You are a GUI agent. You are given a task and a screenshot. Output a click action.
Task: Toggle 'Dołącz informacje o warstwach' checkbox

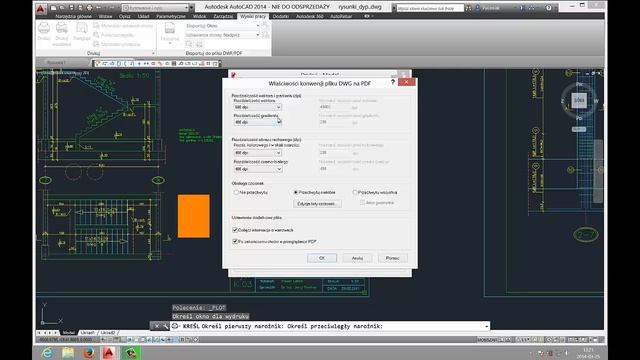pos(235,230)
